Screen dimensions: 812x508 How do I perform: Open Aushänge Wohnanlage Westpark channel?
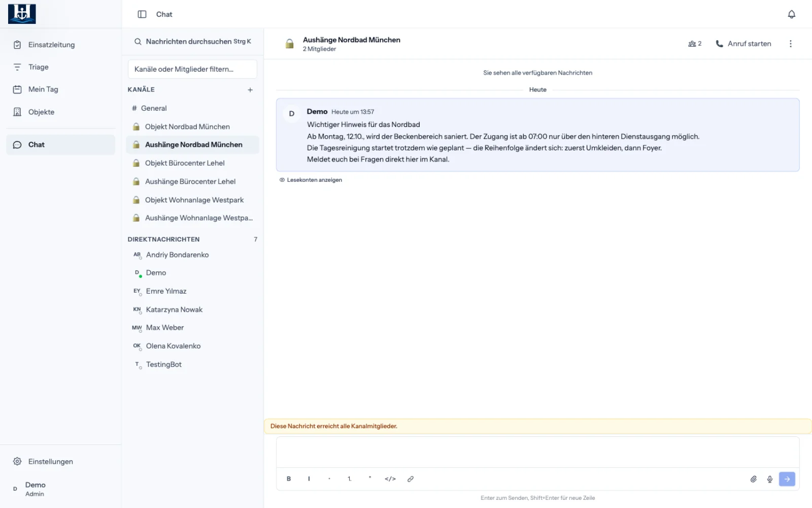(x=193, y=218)
